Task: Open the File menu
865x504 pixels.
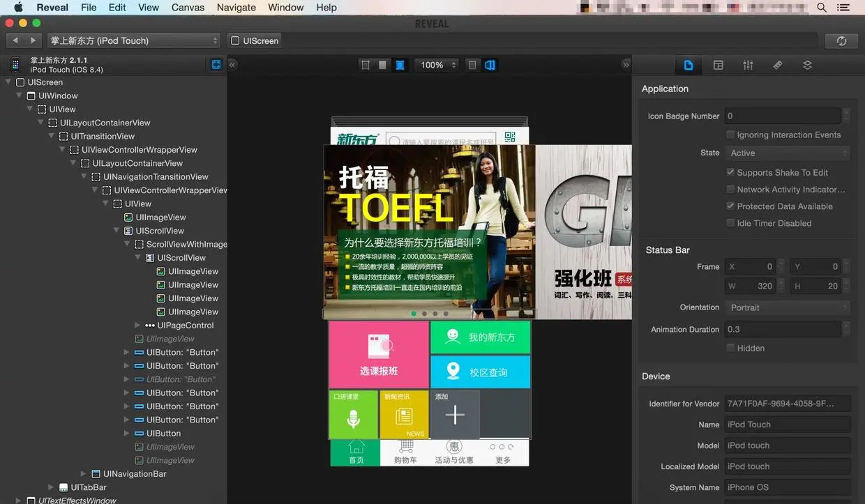Action: pos(89,8)
